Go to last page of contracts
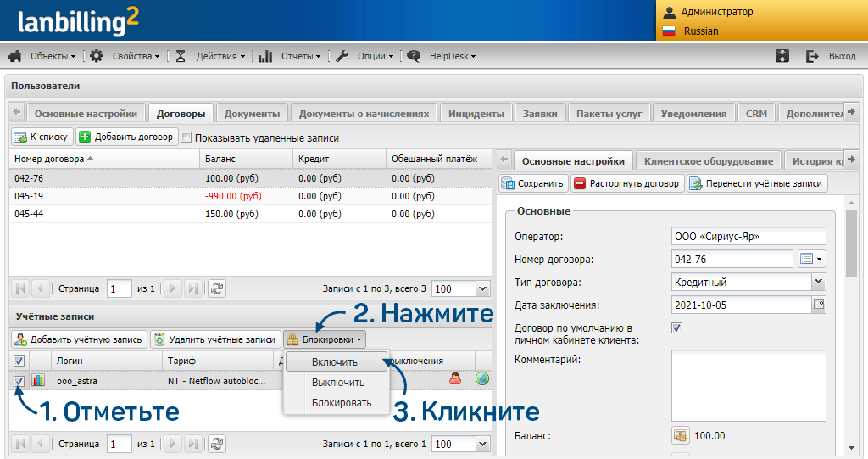 (192, 288)
